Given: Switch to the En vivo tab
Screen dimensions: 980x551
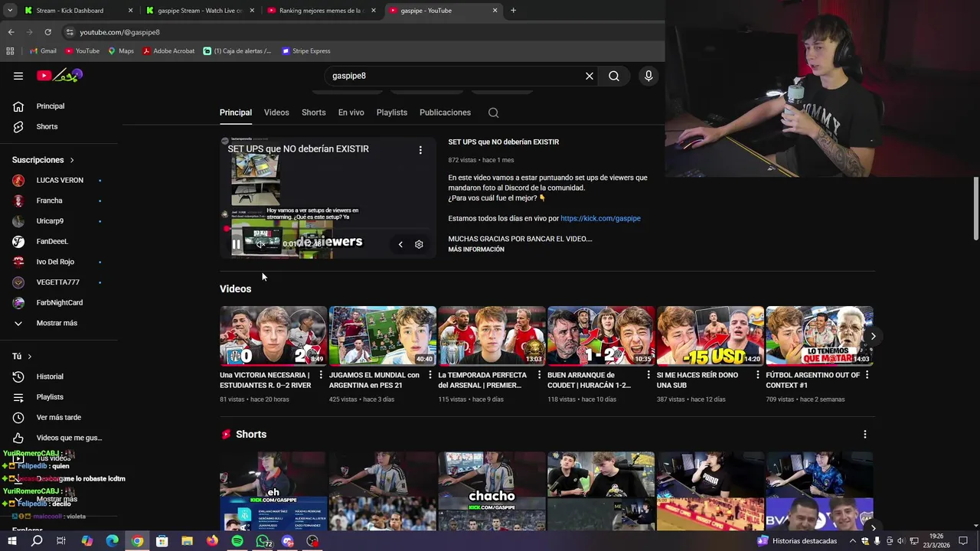Looking at the screenshot, I should 351,112.
